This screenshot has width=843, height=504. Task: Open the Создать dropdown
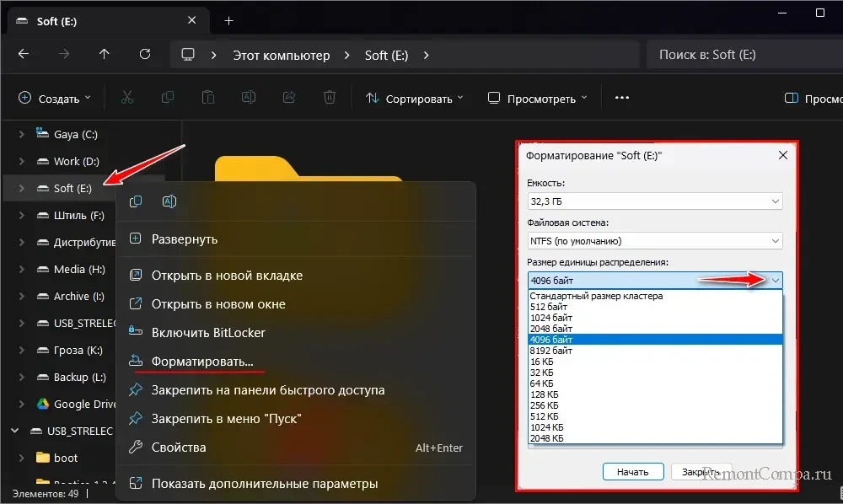pyautogui.click(x=54, y=99)
